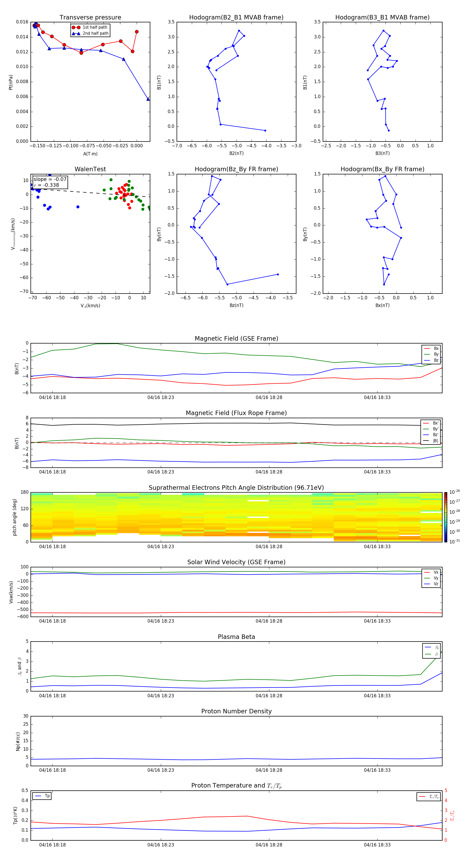Click the blue triangle 2nd half path legend marker
Screen dimensions: 473x868
coord(76,33)
